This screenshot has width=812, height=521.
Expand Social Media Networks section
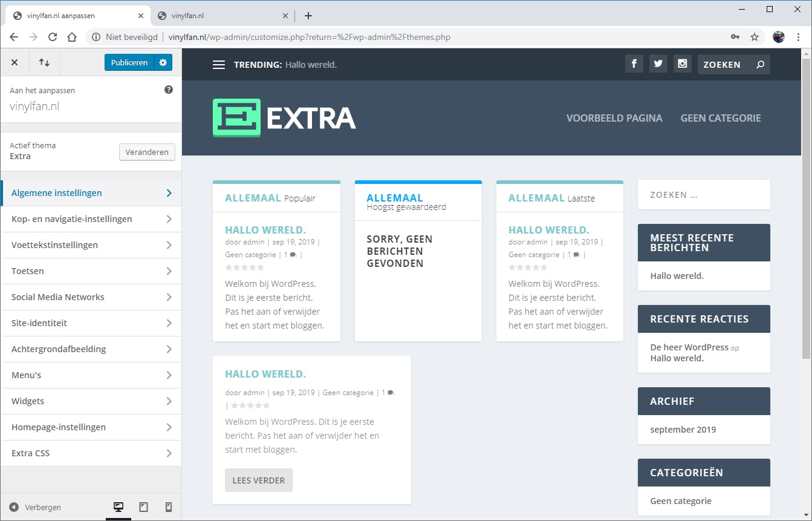click(x=91, y=297)
